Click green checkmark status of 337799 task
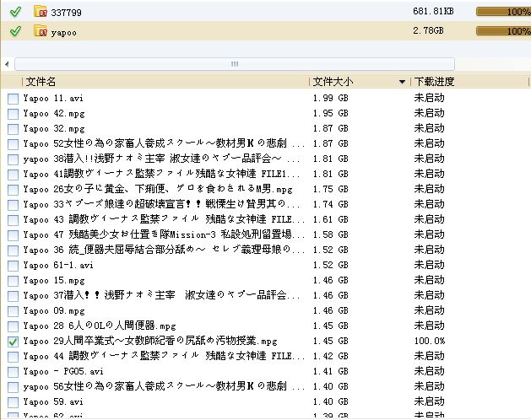This screenshot has width=531, height=420. 15,12
